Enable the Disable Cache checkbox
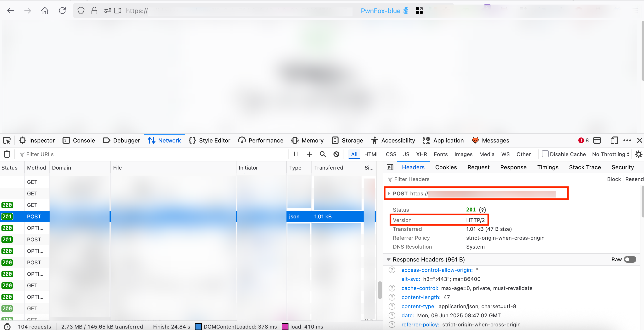644x330 pixels. 545,154
